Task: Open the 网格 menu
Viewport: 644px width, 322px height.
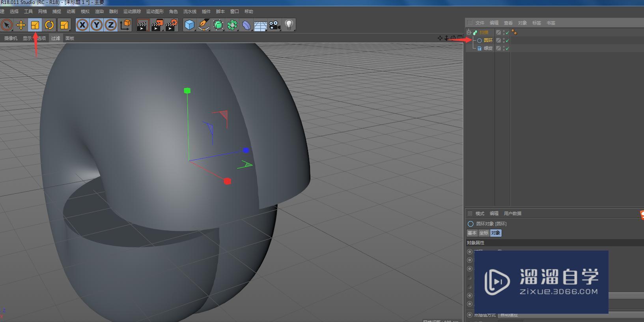Action: (x=43, y=11)
